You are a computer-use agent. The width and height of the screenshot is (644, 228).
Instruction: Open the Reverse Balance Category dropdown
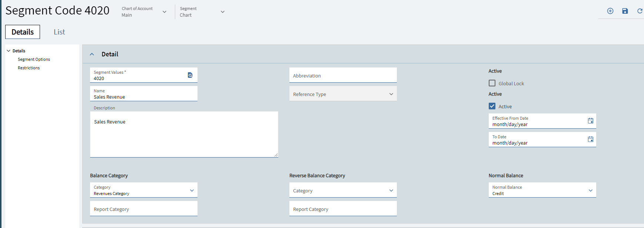coord(343,190)
